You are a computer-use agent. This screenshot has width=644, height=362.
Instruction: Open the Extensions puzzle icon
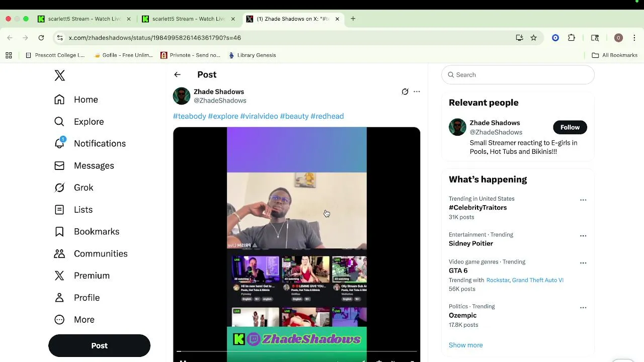[x=572, y=38]
